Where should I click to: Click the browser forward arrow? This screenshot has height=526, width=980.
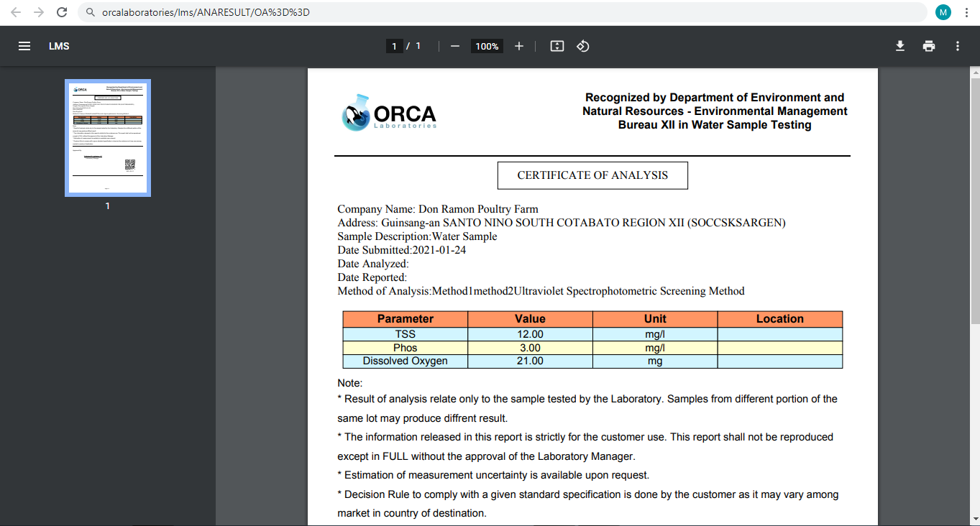(x=39, y=12)
